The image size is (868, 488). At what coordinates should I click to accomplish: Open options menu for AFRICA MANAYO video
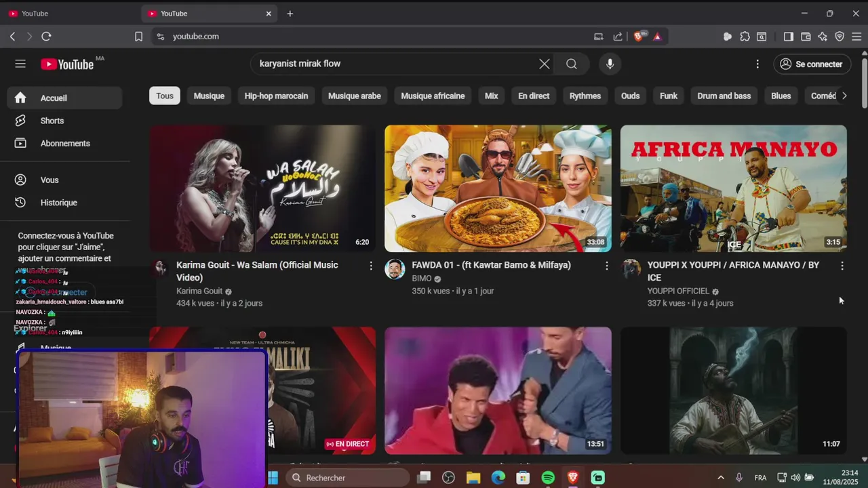(842, 266)
